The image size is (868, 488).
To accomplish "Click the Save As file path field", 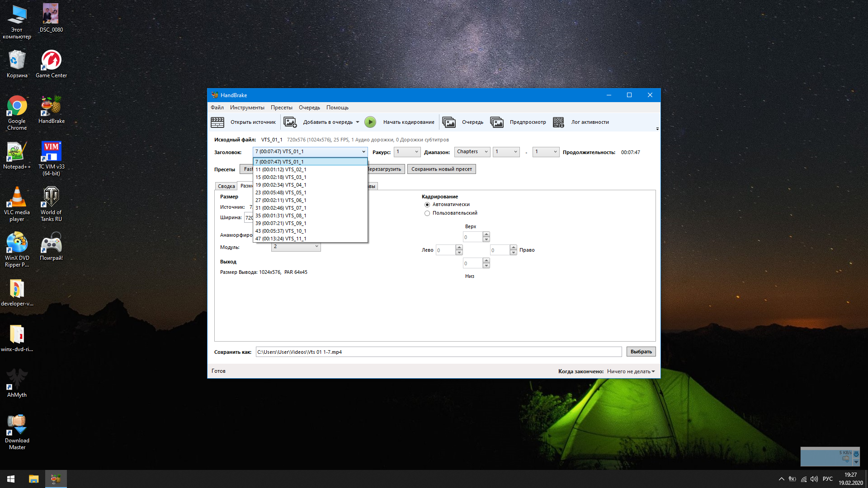I will pos(439,352).
